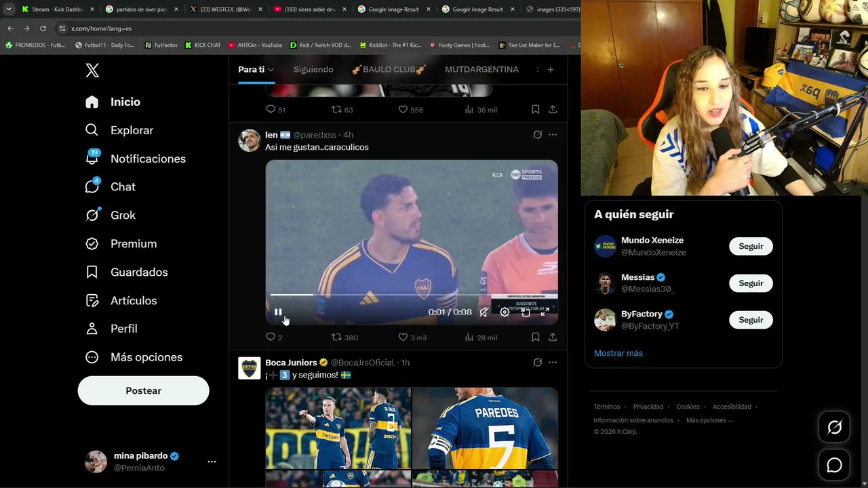
Task: Open the browser tab search dropdown
Action: tap(9, 9)
